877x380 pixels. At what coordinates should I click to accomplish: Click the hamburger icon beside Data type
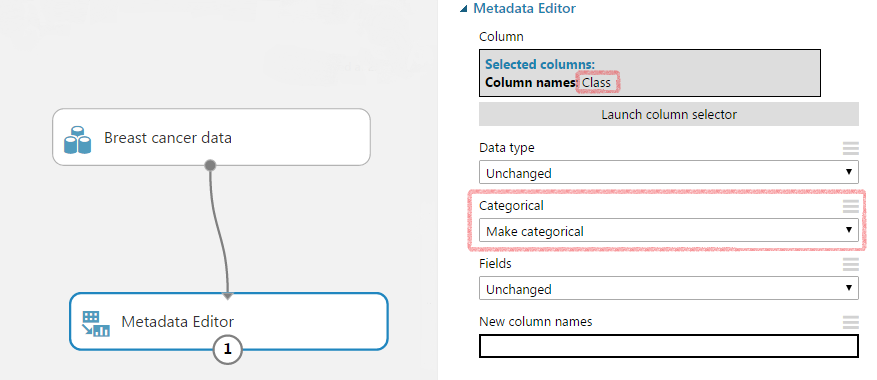tap(850, 148)
